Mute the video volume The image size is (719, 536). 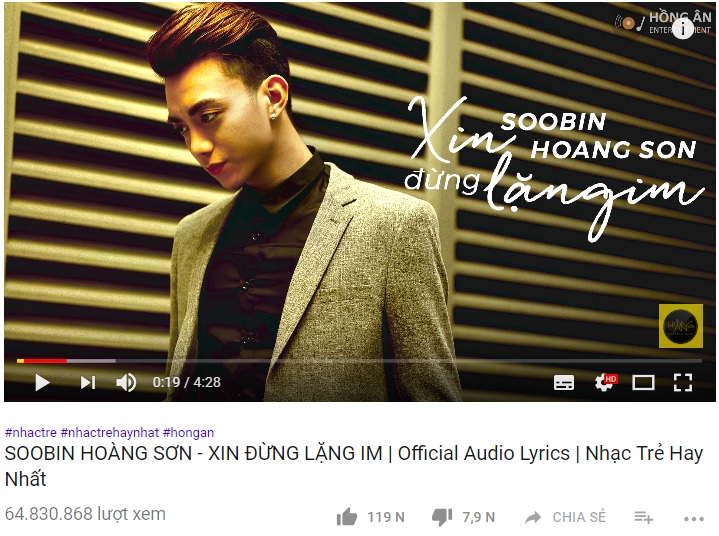coord(126,382)
